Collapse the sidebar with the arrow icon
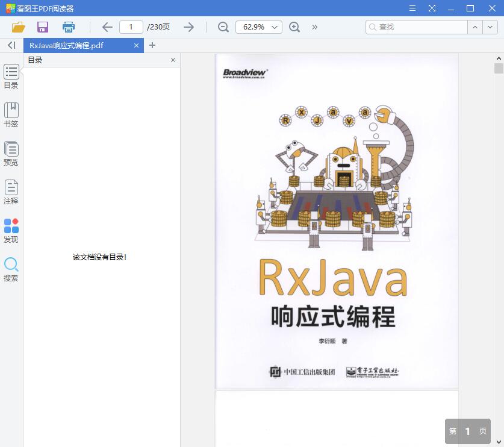Image resolution: width=504 pixels, height=447 pixels. click(11, 45)
